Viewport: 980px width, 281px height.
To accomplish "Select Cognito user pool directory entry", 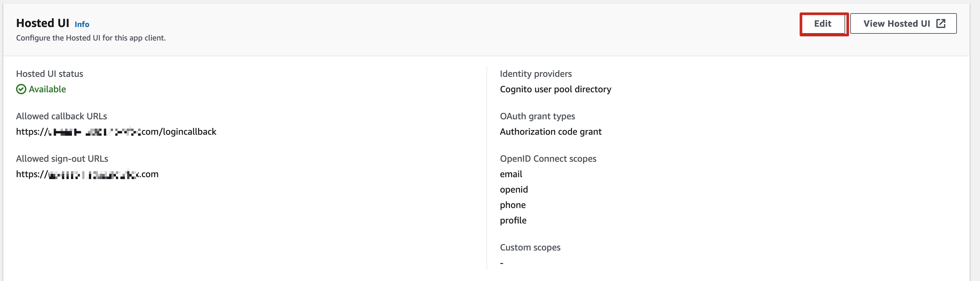I will coord(556,89).
